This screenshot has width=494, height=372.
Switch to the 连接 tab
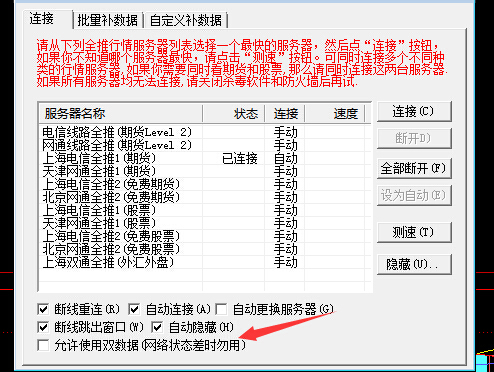pos(47,19)
